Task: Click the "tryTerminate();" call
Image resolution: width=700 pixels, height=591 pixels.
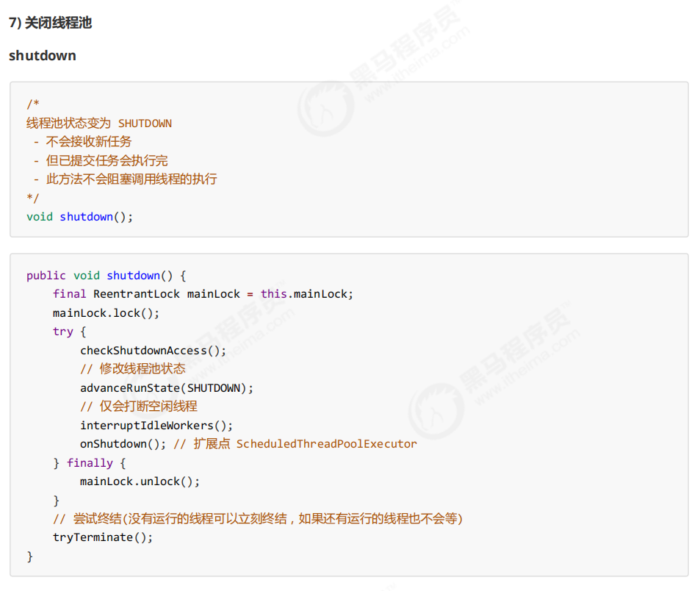Action: [103, 537]
